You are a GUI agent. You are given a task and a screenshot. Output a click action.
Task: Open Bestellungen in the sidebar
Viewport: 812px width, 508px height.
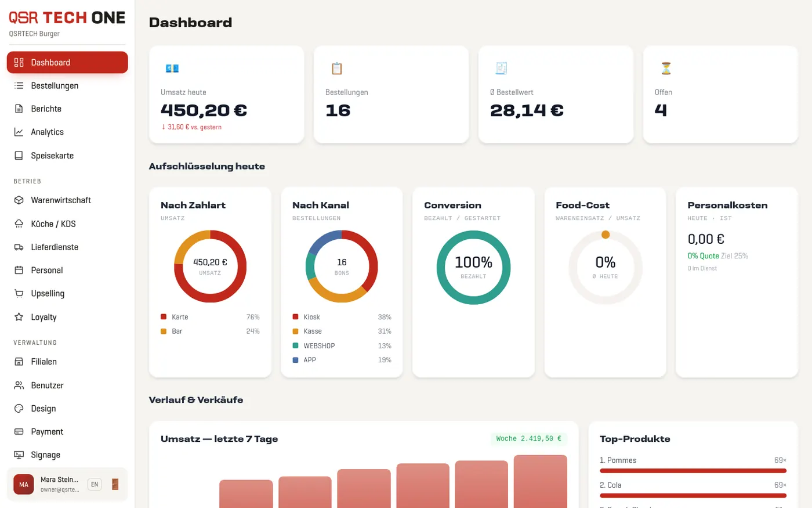coord(67,86)
